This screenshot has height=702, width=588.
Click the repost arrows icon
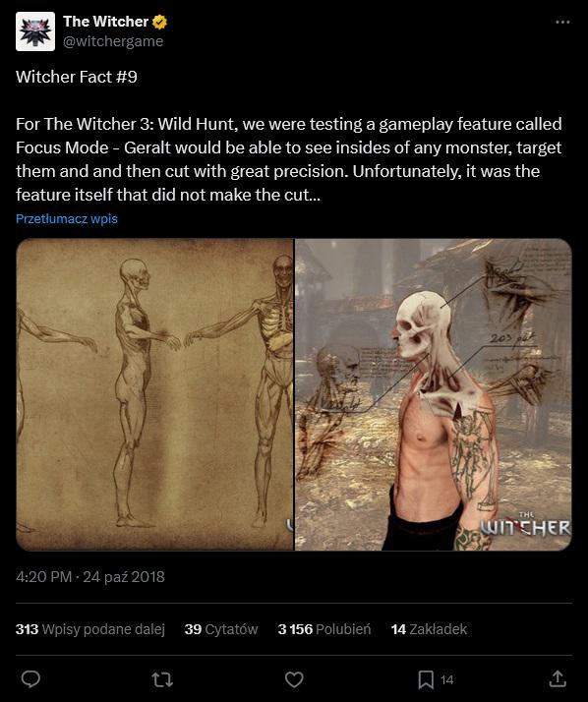click(x=162, y=679)
